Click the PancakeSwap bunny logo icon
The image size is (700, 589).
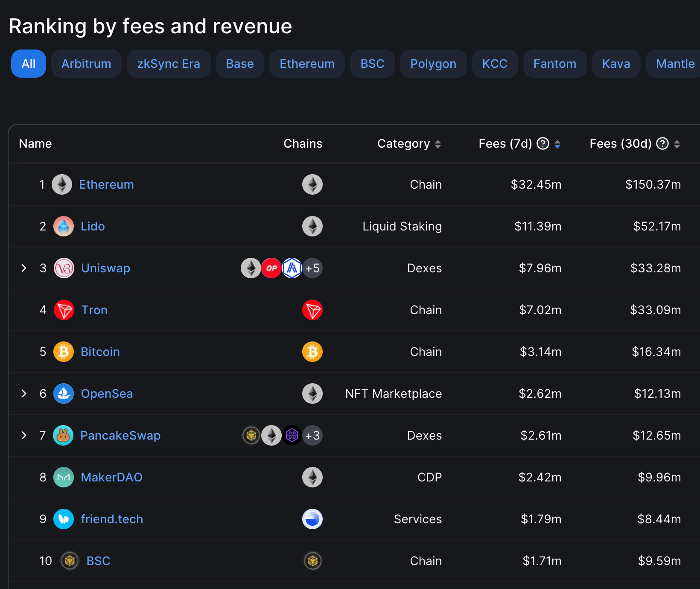(63, 435)
